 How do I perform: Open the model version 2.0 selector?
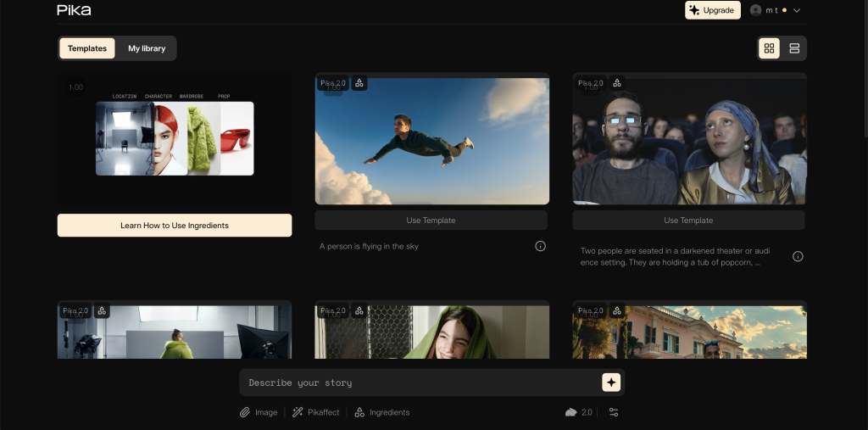pos(579,412)
